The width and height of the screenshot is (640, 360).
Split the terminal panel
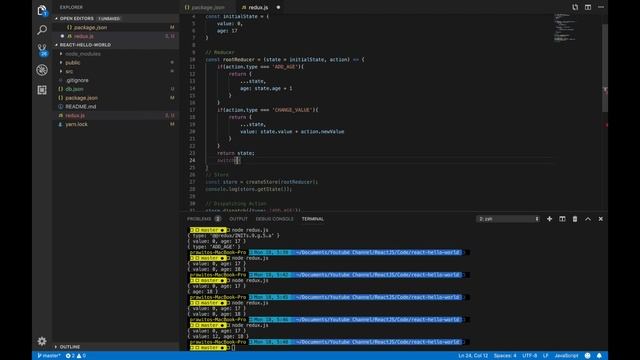point(562,219)
